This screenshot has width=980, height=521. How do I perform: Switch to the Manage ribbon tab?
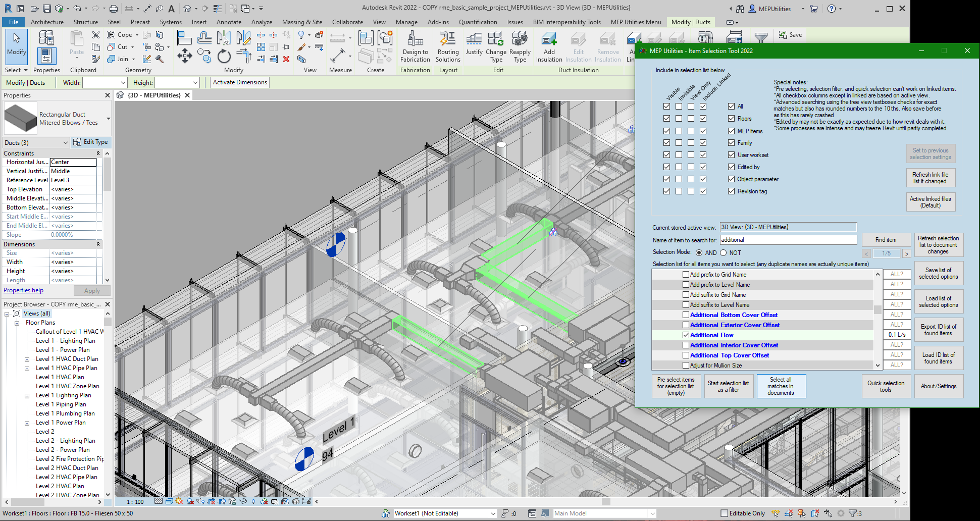406,22
